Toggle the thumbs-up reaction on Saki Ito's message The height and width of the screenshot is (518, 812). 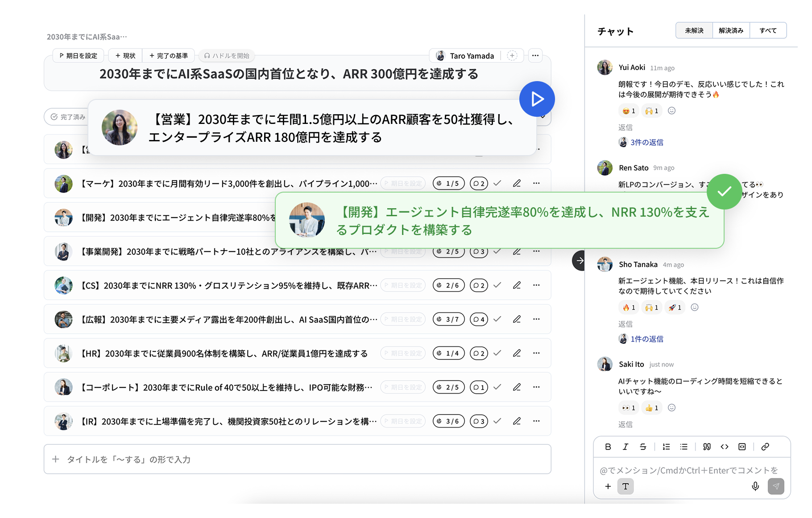pos(651,407)
